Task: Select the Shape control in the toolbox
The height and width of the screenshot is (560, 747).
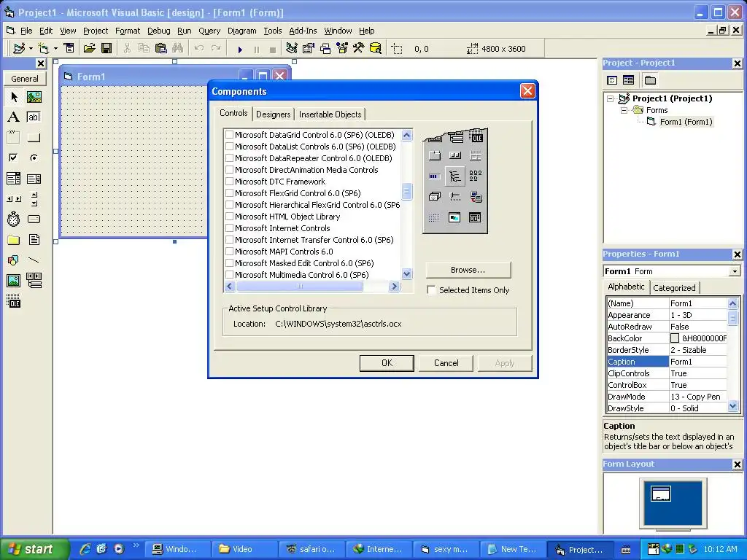Action: point(14,260)
